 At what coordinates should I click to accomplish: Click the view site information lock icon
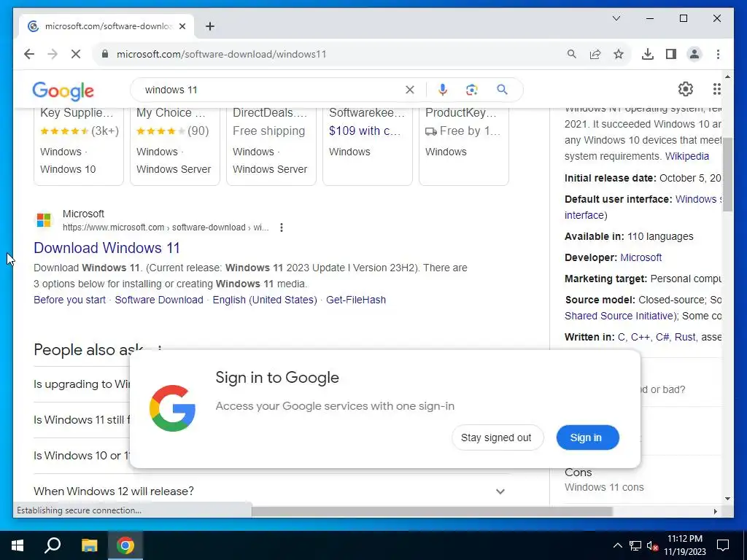click(x=105, y=54)
